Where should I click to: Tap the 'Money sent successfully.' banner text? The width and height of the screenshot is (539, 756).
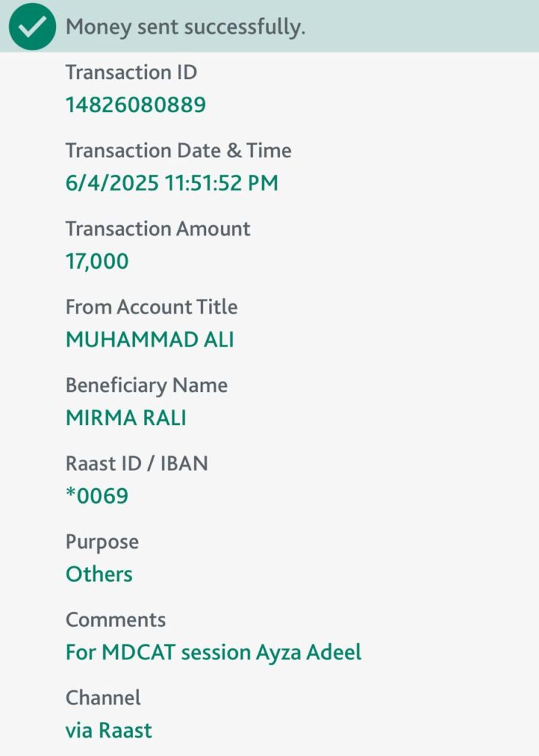[x=185, y=27]
